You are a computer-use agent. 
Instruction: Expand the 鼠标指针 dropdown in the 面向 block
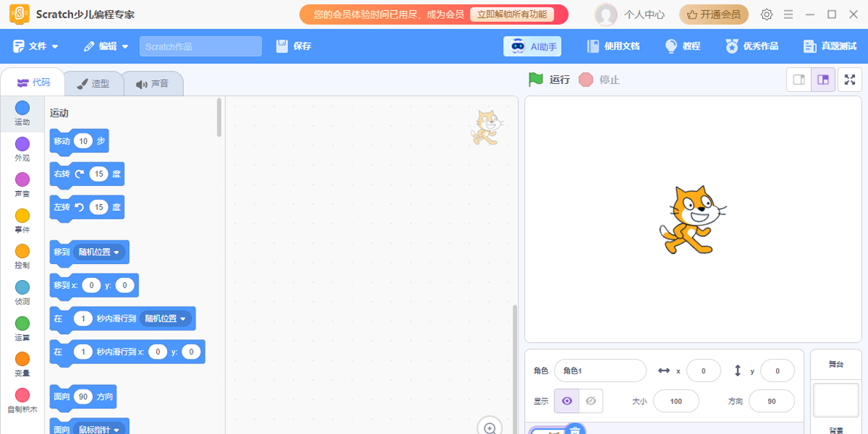pos(99,429)
